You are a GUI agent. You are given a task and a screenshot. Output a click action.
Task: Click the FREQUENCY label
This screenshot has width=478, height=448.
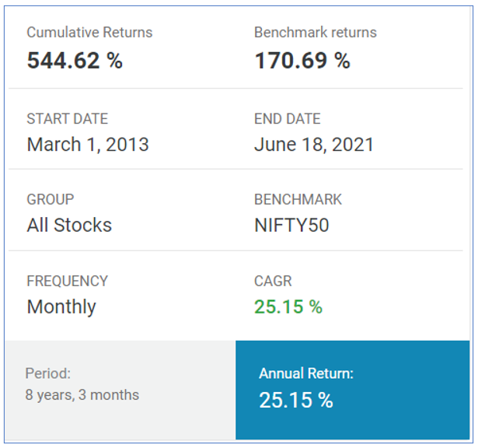coord(67,281)
